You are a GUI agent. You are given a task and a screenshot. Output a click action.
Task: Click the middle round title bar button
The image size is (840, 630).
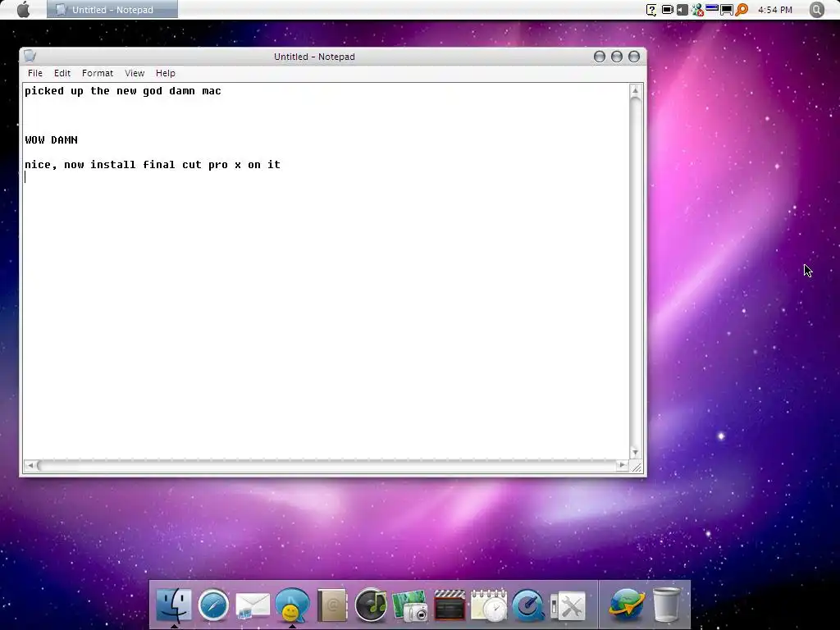617,57
